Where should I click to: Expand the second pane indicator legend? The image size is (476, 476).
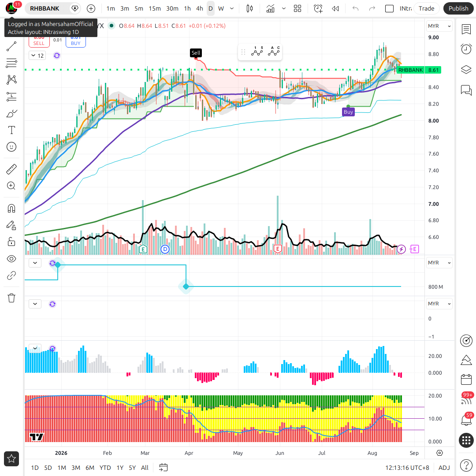[x=35, y=263]
